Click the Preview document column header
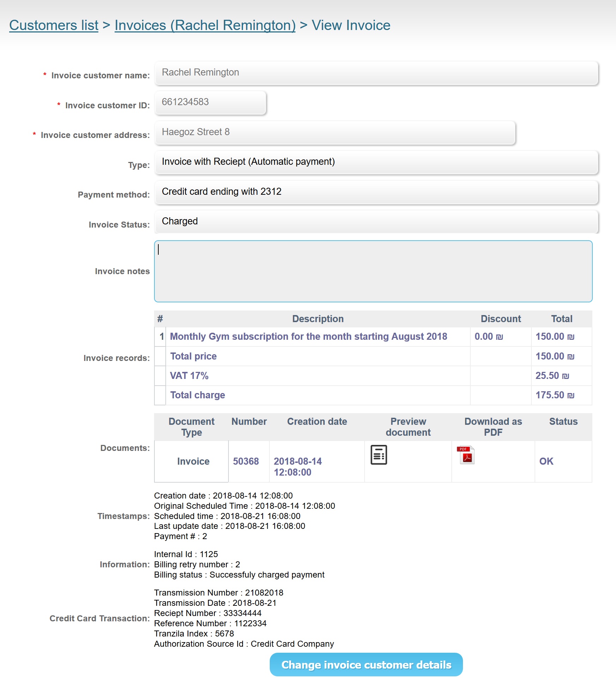The width and height of the screenshot is (616, 682). (408, 427)
